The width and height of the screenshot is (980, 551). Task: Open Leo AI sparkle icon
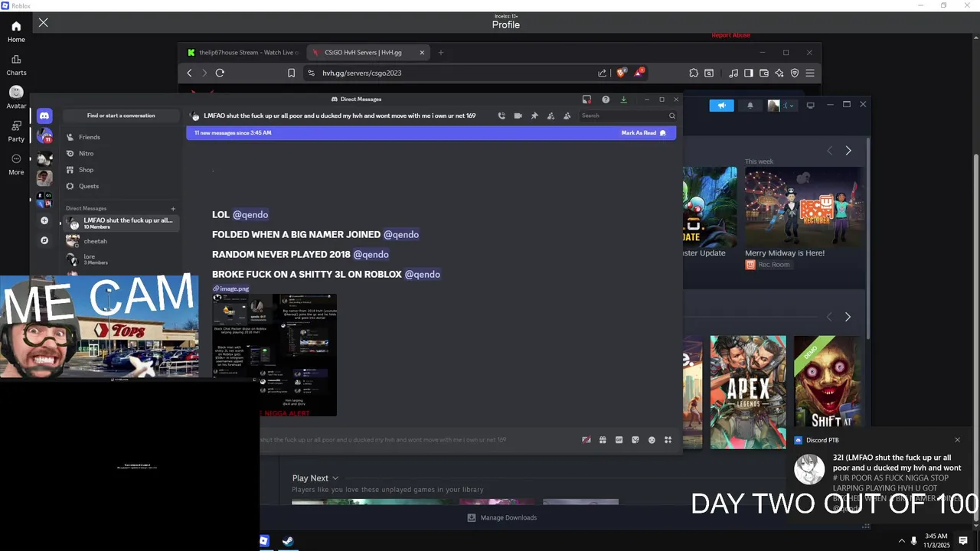point(779,73)
